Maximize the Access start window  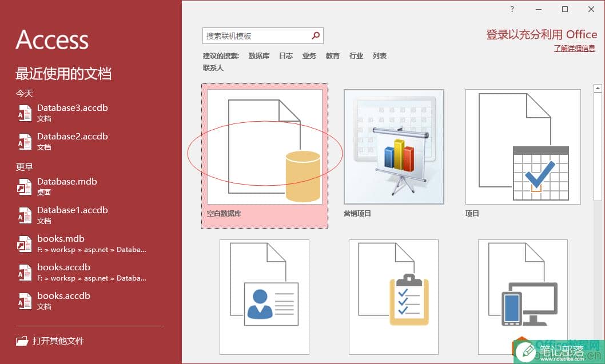565,9
